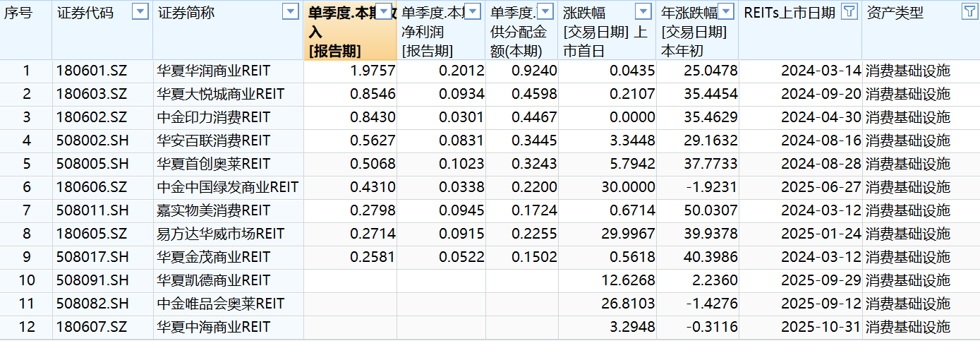The width and height of the screenshot is (980, 341).
Task: Click the funnel filter icon on REITs上市日期
Action: 850,12
